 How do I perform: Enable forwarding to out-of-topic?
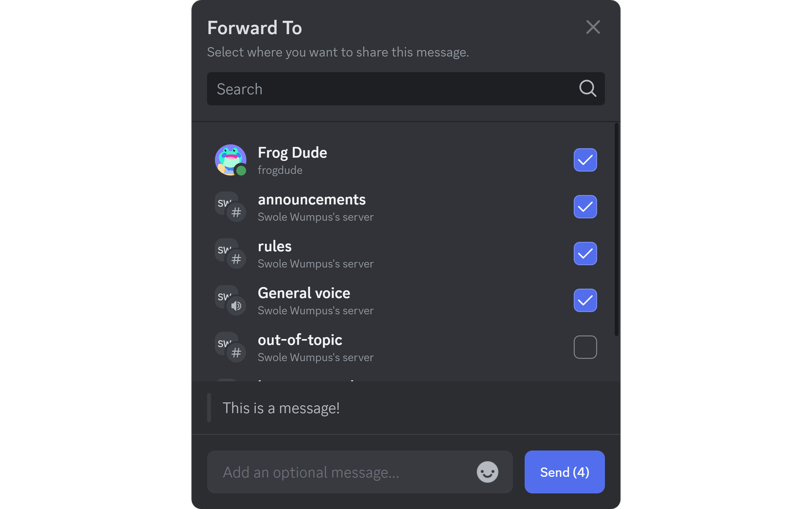point(585,347)
